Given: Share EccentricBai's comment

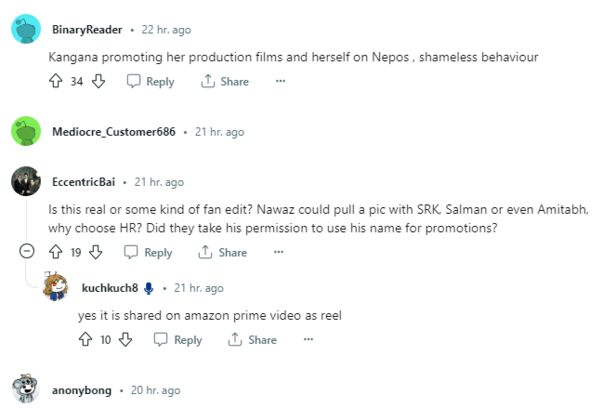Looking at the screenshot, I should (223, 253).
